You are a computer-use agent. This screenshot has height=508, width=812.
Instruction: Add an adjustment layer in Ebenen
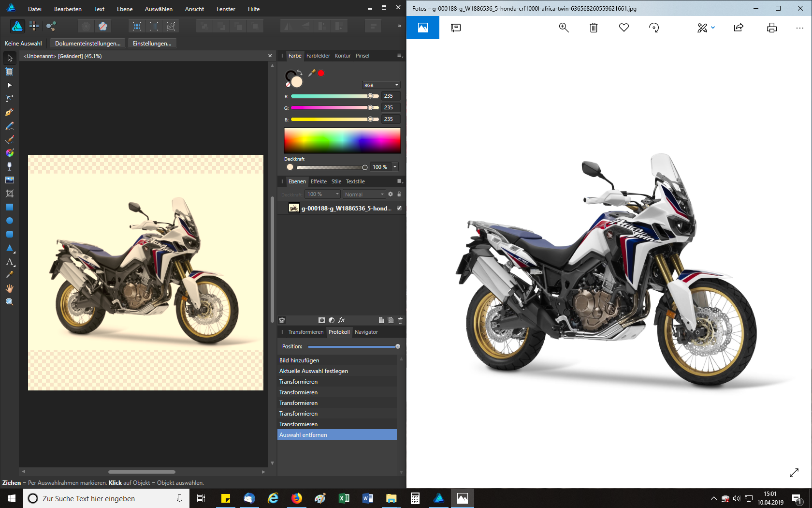[332, 320]
